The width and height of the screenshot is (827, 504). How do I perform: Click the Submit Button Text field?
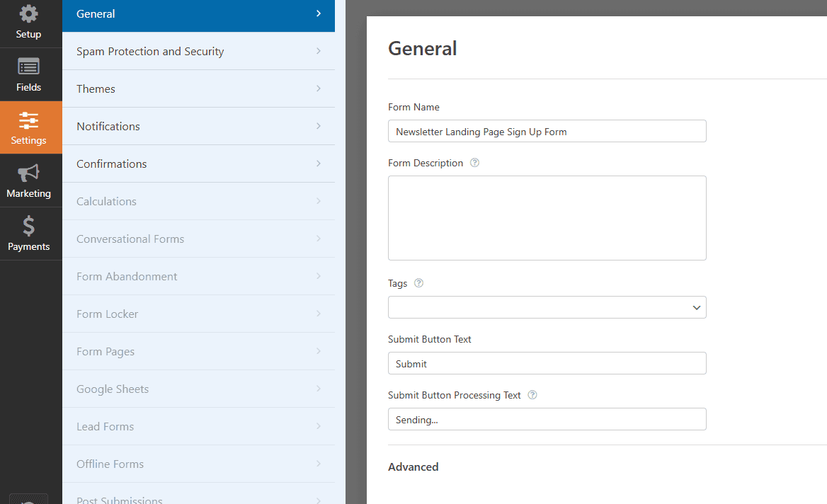547,363
